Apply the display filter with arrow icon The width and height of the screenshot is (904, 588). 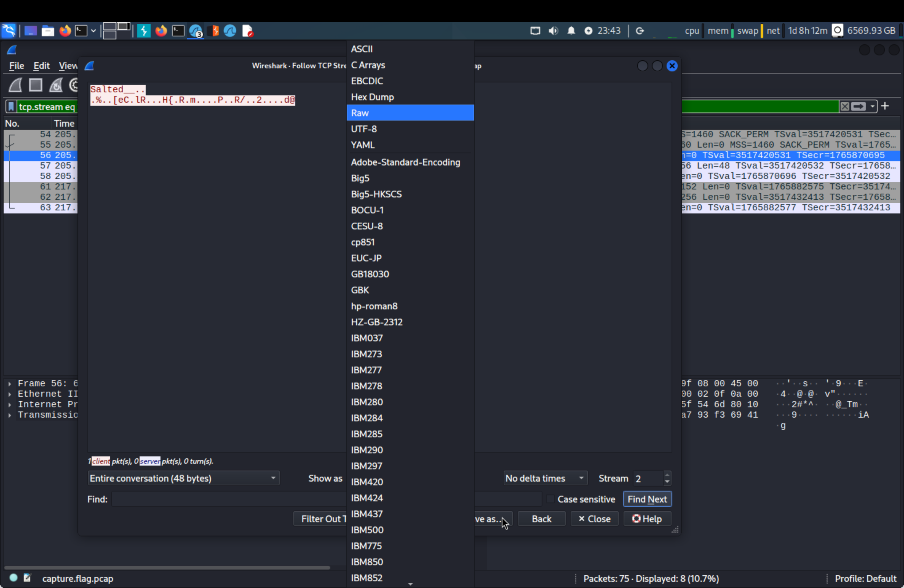tap(858, 106)
